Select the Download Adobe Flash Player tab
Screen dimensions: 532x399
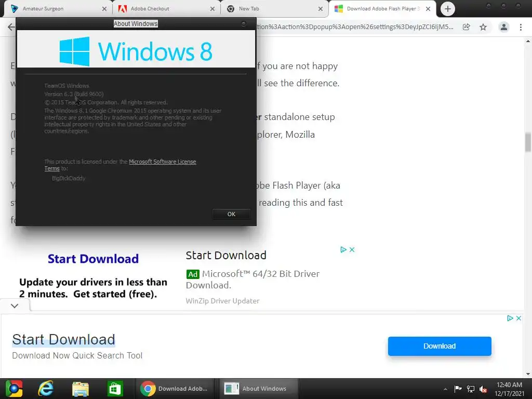coord(383,9)
